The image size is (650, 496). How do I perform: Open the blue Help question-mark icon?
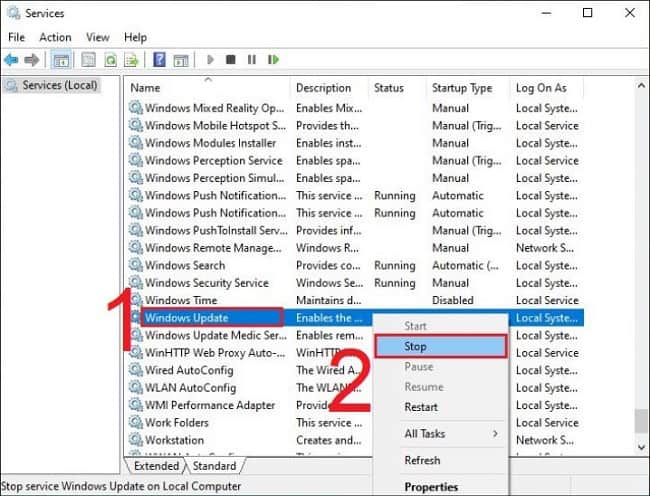(x=159, y=60)
